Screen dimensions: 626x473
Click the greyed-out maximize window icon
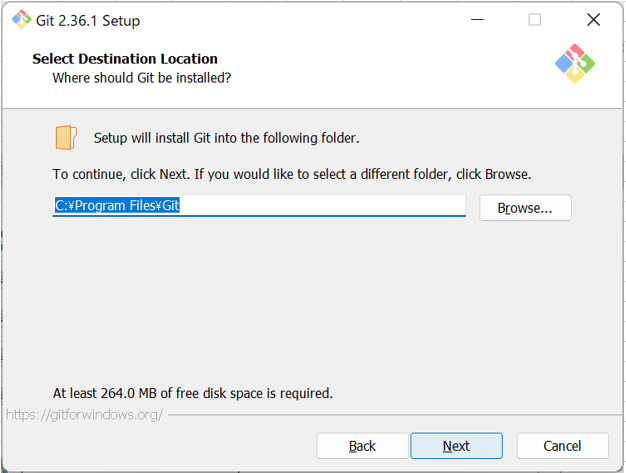tap(535, 20)
